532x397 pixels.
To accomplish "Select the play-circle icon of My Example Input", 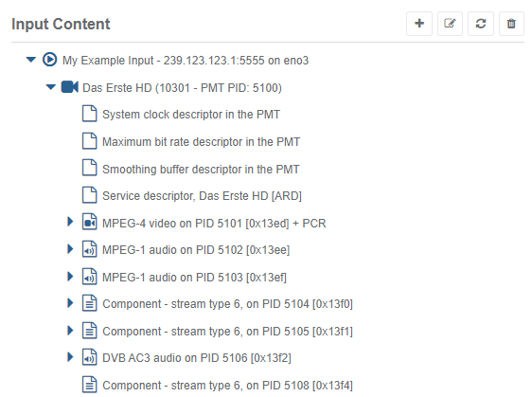I will (x=49, y=60).
